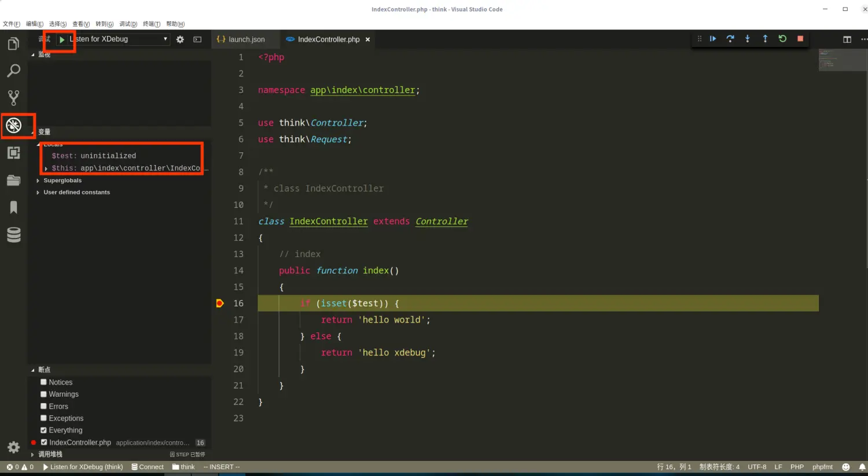
Task: Open the errors and warnings count in status bar
Action: pos(20,467)
